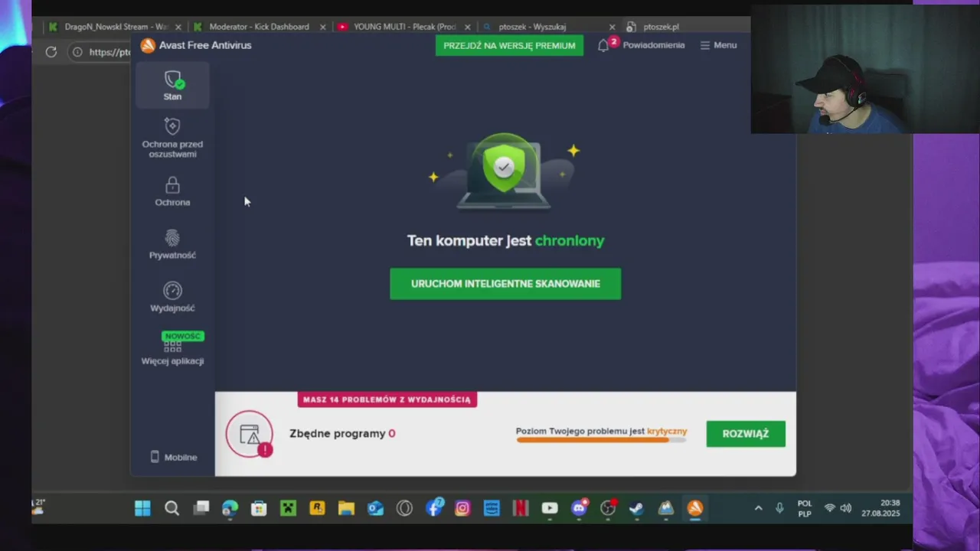Screen dimensions: 980x551
Task: Open the Powiadomienia bell notifications
Action: [641, 45]
